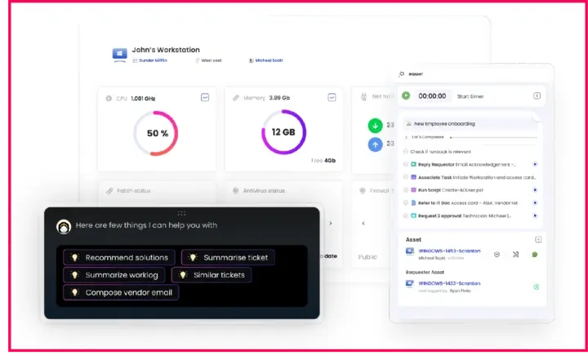Click the remote-connect icon on WINDOWS-1453-Scranton row
Viewport: 588px width, 364px height.
pyautogui.click(x=515, y=255)
